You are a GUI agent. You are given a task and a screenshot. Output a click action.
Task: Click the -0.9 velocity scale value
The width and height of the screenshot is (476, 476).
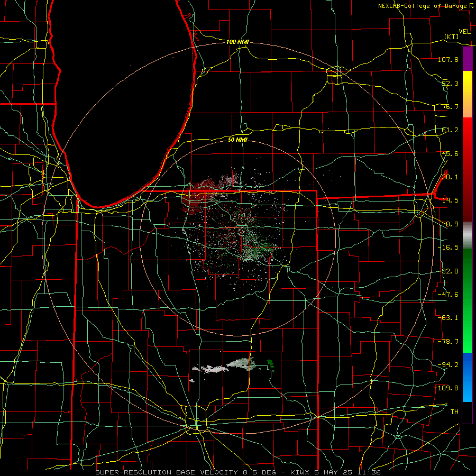(450, 224)
